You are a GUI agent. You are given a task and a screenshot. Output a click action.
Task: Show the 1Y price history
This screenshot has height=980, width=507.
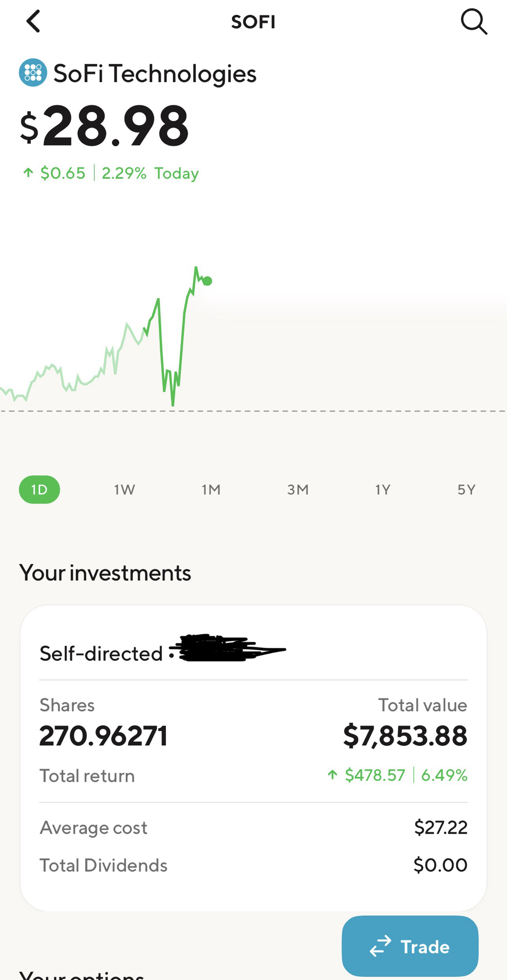click(x=383, y=490)
